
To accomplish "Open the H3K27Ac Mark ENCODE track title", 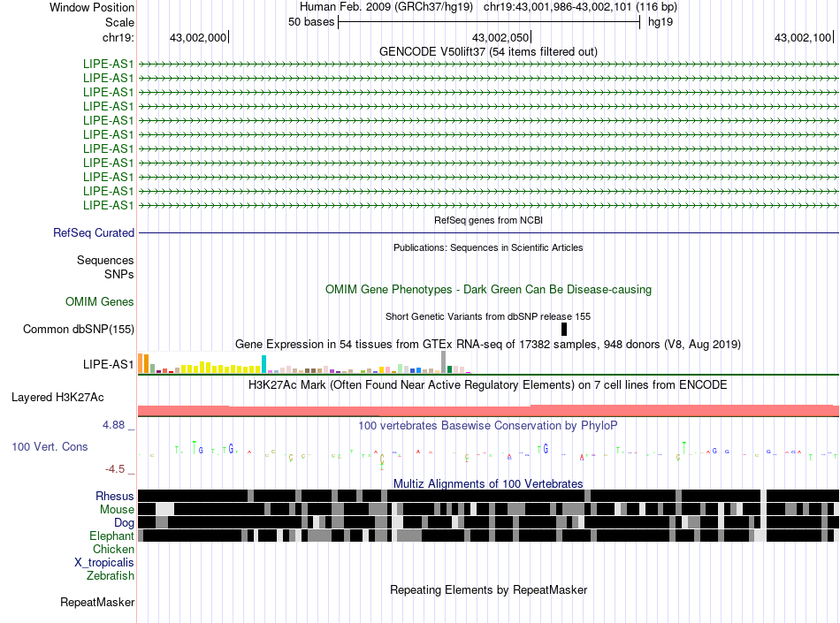I will (x=488, y=384).
